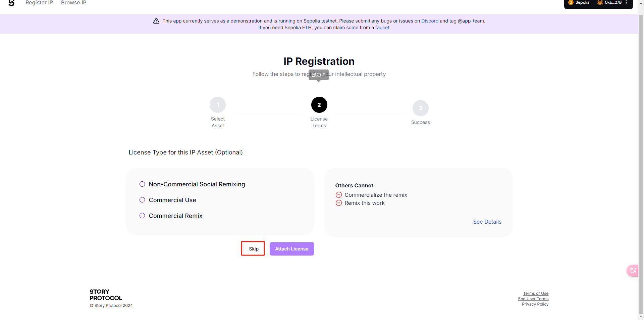Viewport: 644px width, 320px height.
Task: Open the Discord link in banner
Action: click(430, 21)
